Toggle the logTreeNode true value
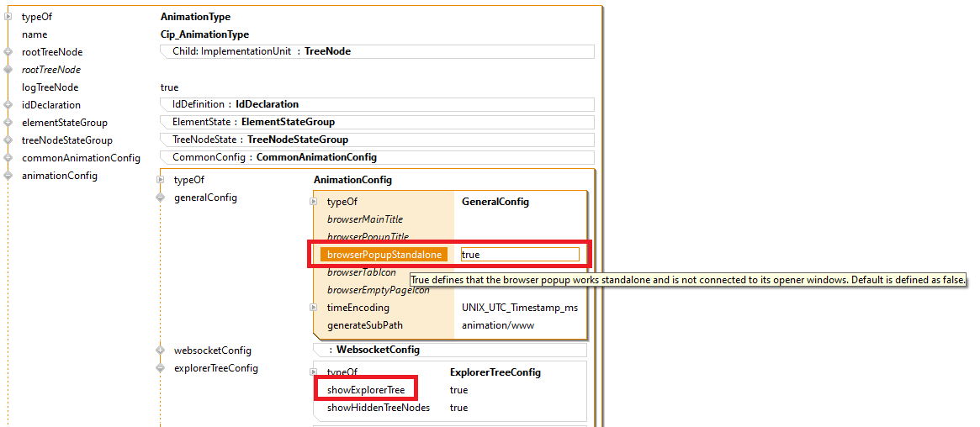Image resolution: width=980 pixels, height=427 pixels. pyautogui.click(x=169, y=87)
